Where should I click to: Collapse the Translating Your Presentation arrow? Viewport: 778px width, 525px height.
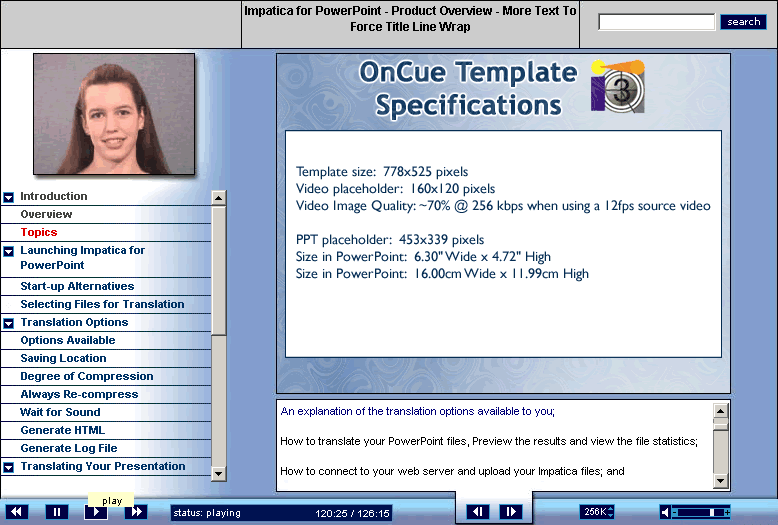coord(8,467)
